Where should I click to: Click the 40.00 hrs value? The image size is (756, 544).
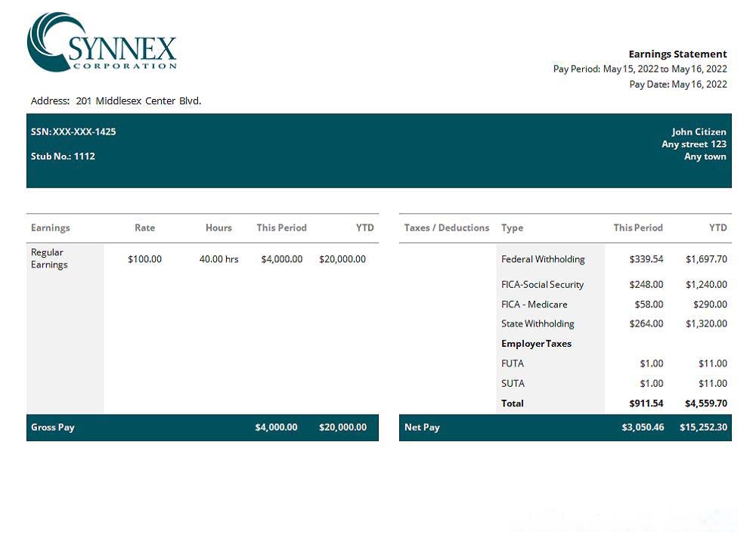(x=218, y=259)
